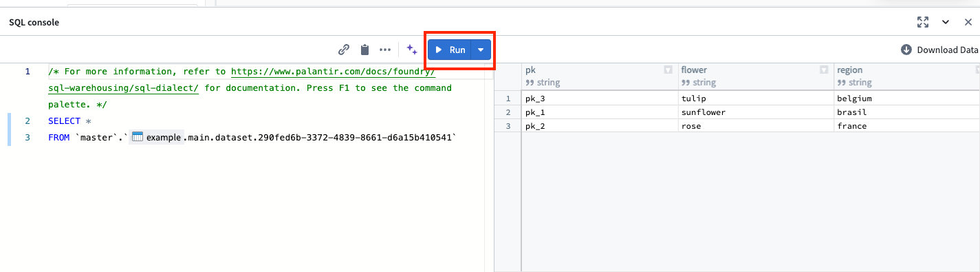This screenshot has width=980, height=272.
Task: Select the pk column header
Action: click(599, 76)
